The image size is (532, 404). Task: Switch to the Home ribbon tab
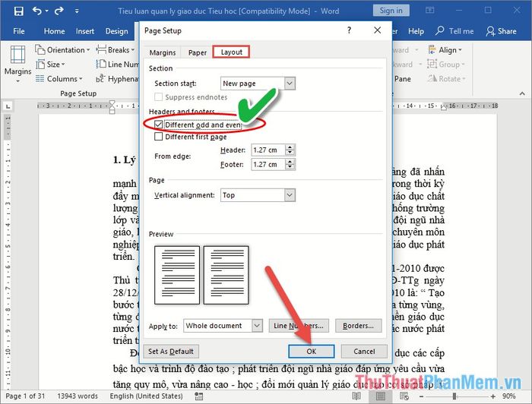pyautogui.click(x=54, y=31)
